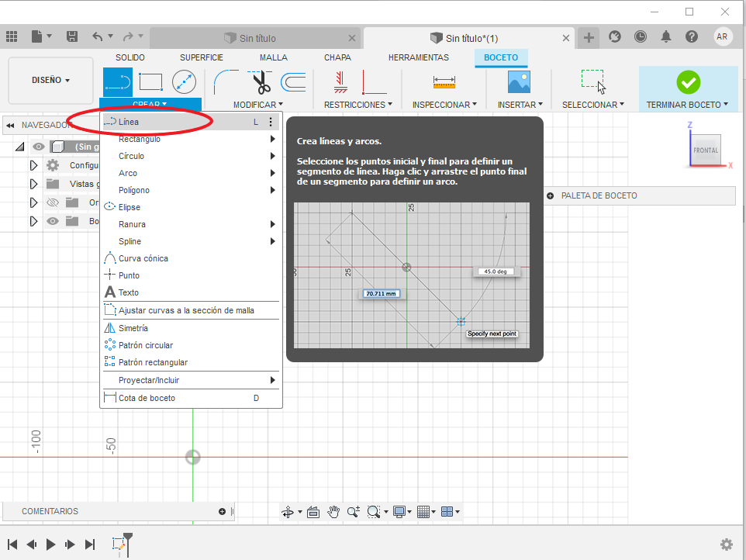Open notifications bell

[x=666, y=36]
